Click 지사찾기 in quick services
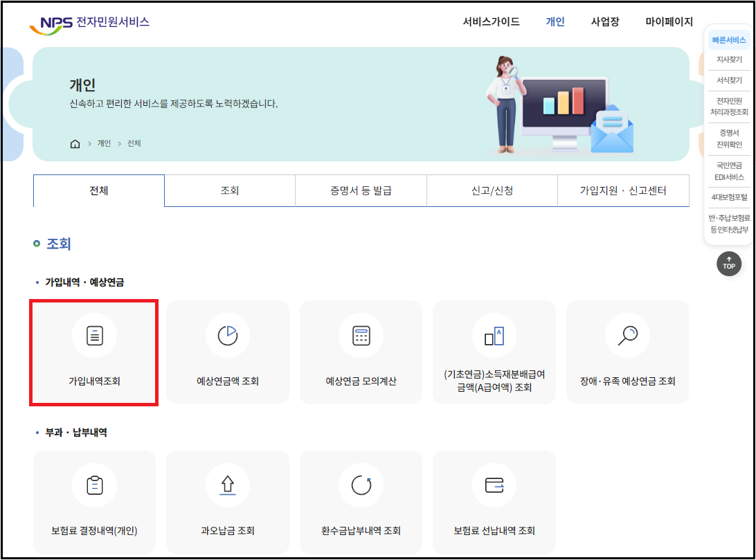This screenshot has width=756, height=560. 729,60
